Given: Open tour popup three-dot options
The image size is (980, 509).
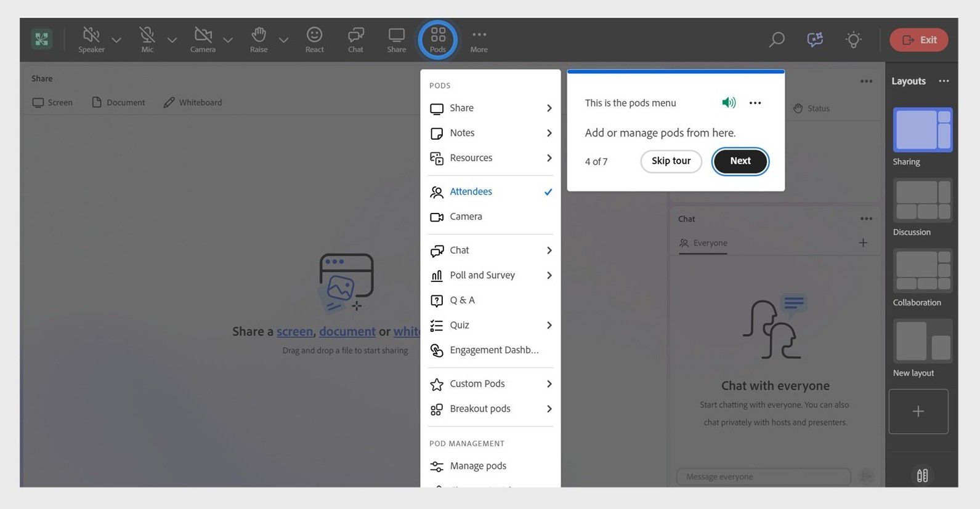Looking at the screenshot, I should [x=755, y=103].
